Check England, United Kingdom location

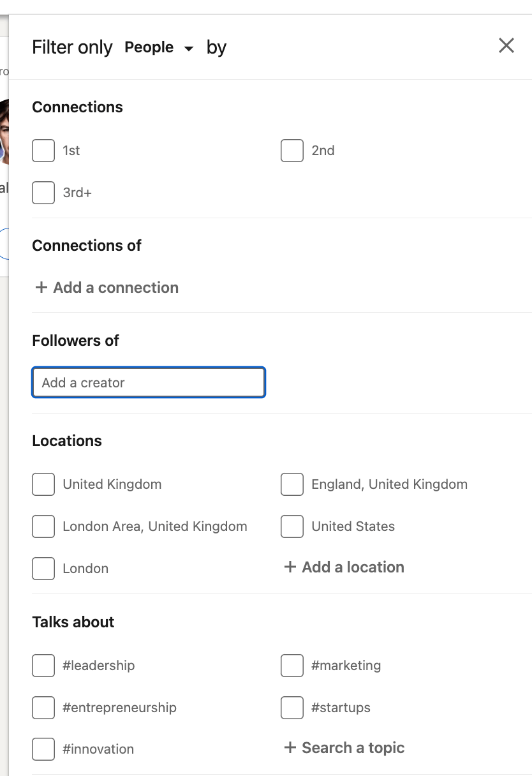(292, 484)
